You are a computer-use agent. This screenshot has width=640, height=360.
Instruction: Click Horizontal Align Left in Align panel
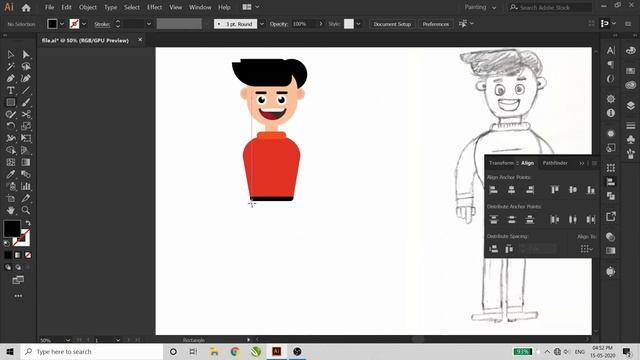(x=493, y=190)
